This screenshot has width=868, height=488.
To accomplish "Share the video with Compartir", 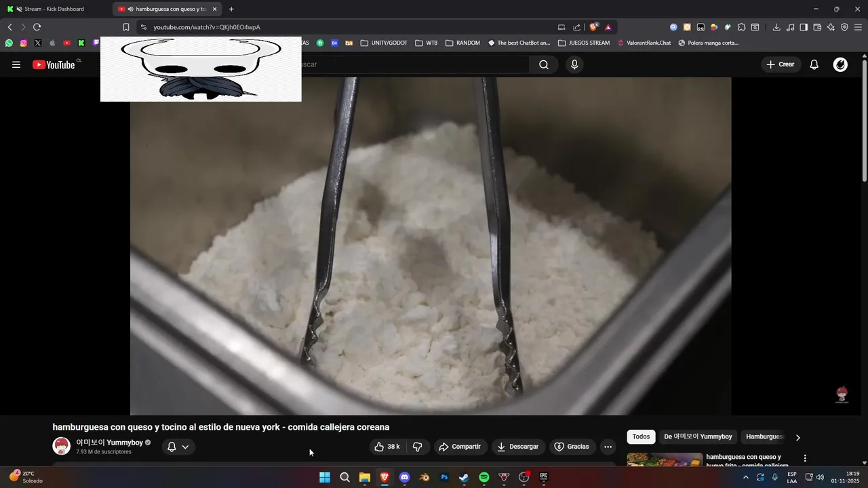I will [x=460, y=447].
